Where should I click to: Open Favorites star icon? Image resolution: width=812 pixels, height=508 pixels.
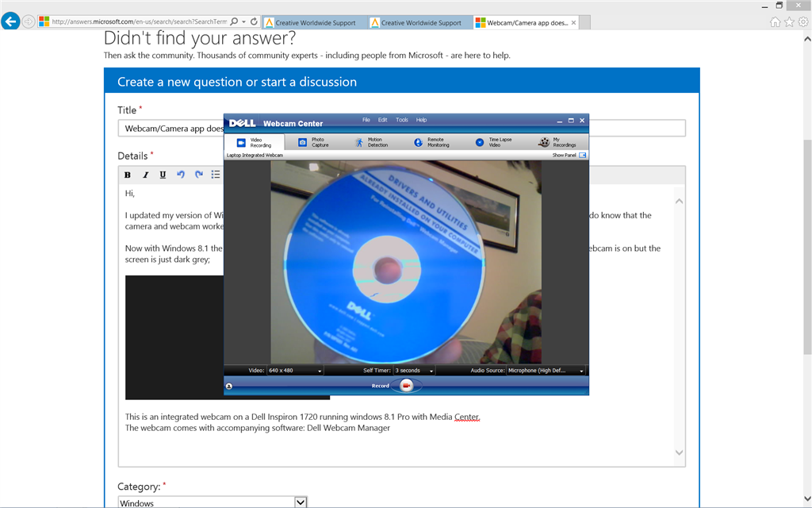789,21
